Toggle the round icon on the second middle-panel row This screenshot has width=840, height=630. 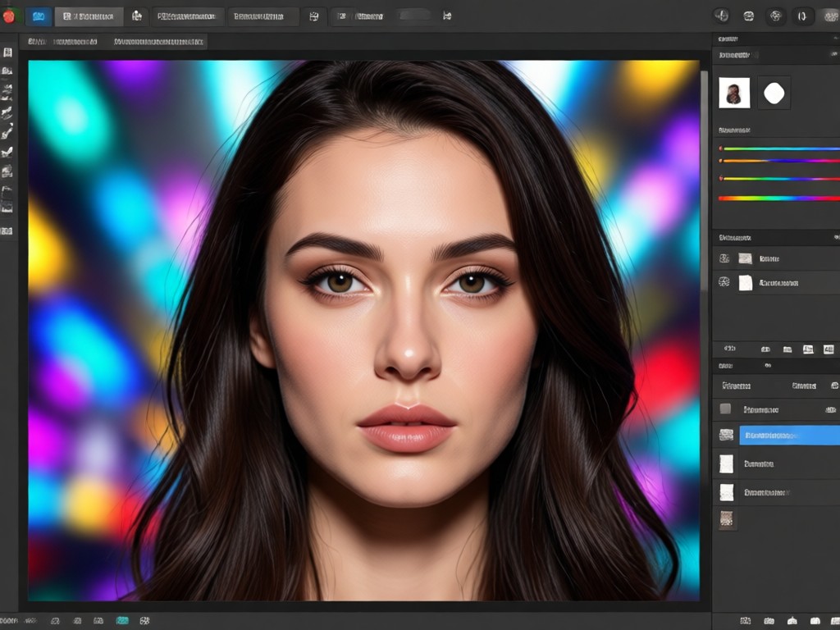[724, 281]
